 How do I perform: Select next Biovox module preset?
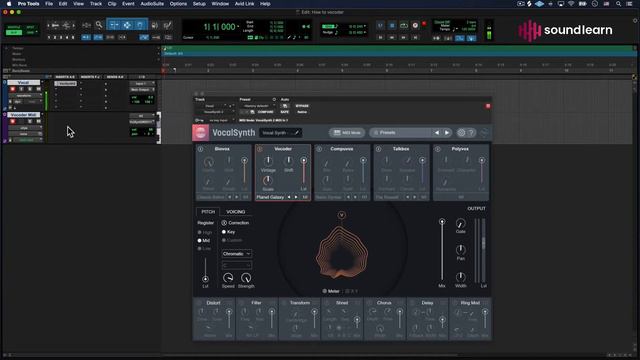pos(237,197)
